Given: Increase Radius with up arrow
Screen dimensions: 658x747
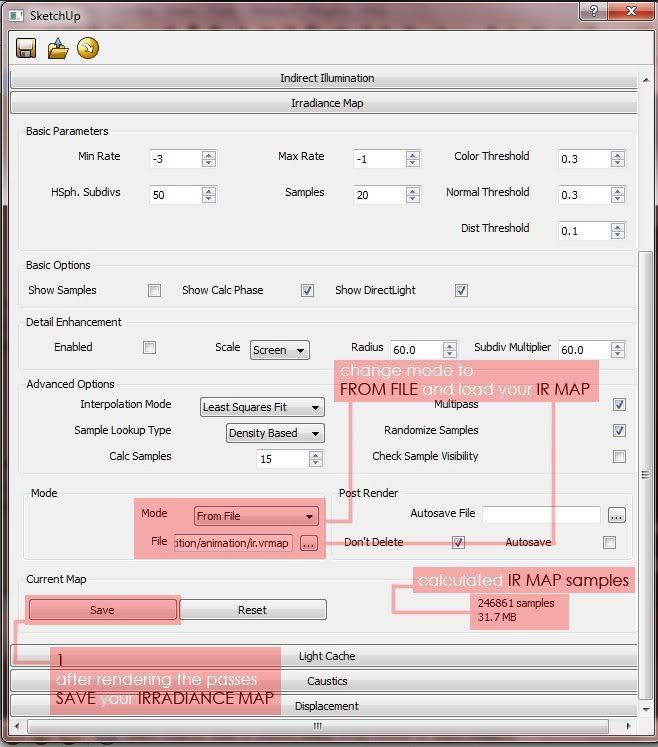Looking at the screenshot, I should click(x=450, y=346).
